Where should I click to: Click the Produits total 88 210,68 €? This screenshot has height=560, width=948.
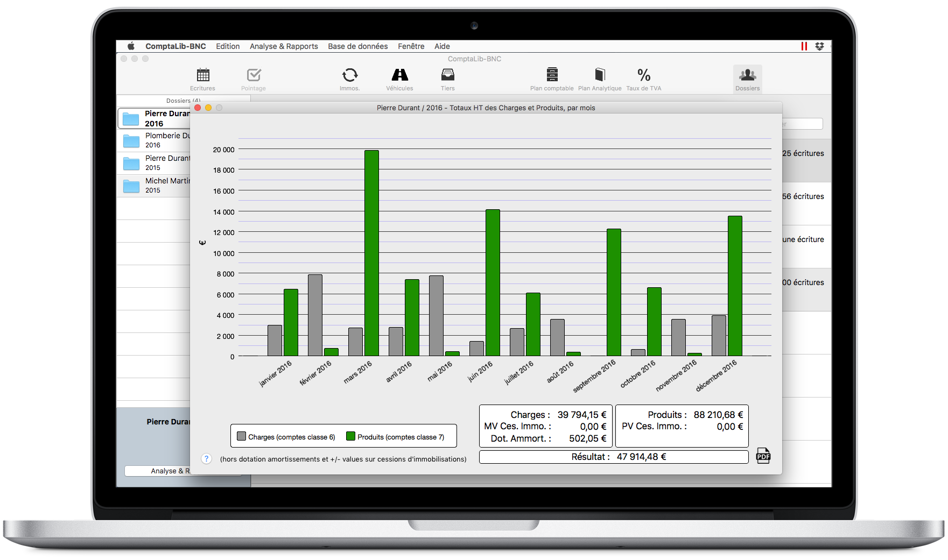pos(718,415)
